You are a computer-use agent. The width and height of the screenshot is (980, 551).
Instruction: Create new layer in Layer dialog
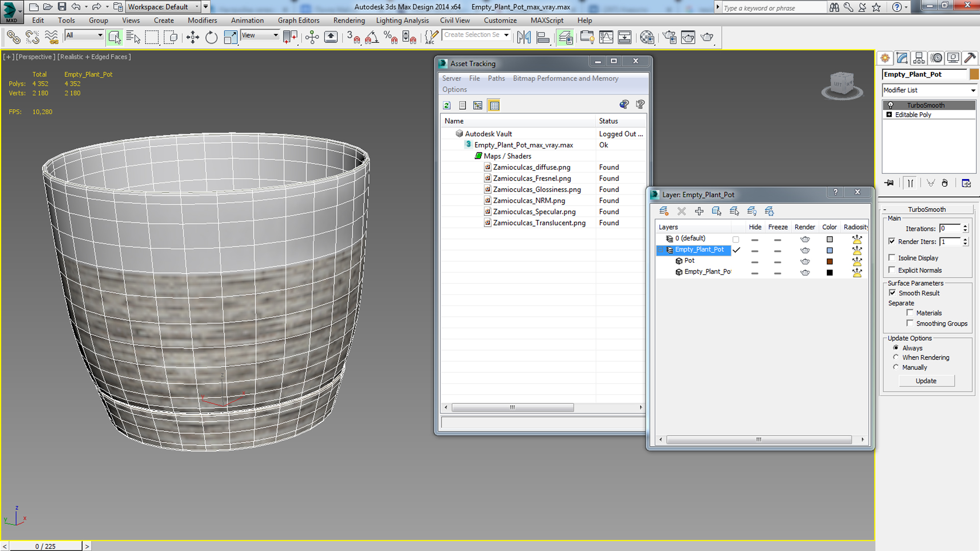(x=664, y=211)
